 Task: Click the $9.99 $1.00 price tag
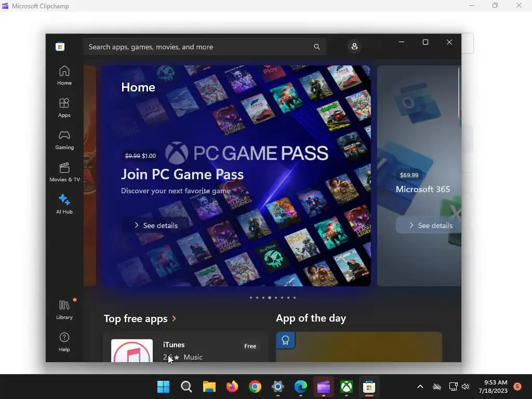pyautogui.click(x=140, y=156)
